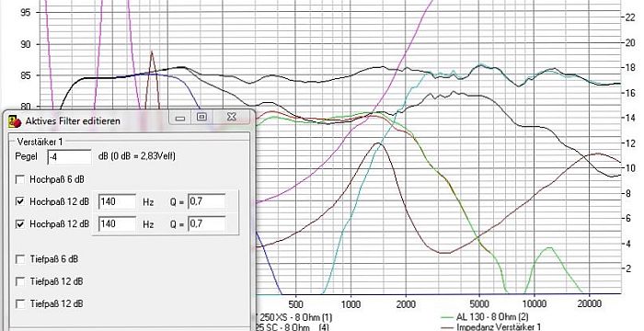The width and height of the screenshot is (644, 331).
Task: Click the 85 dB axis label
Action: pyautogui.click(x=25, y=76)
